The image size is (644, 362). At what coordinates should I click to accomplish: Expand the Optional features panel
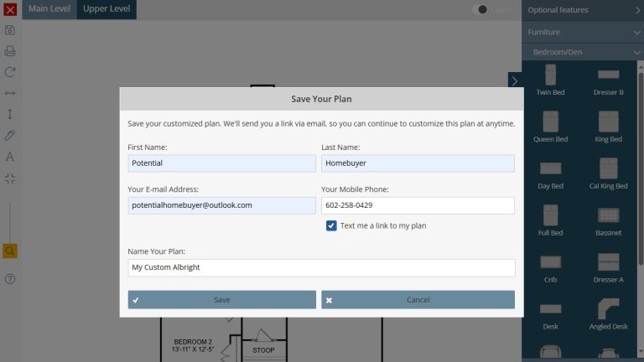click(583, 10)
